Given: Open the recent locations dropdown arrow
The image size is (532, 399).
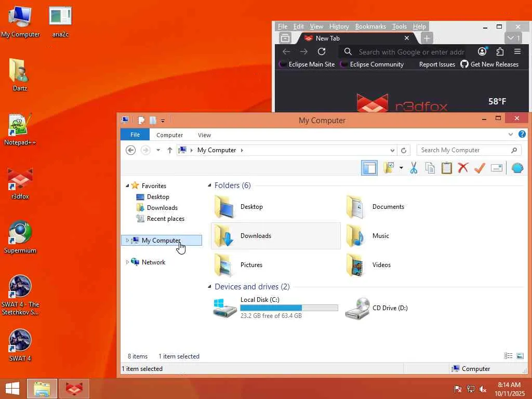Looking at the screenshot, I should pos(158,150).
